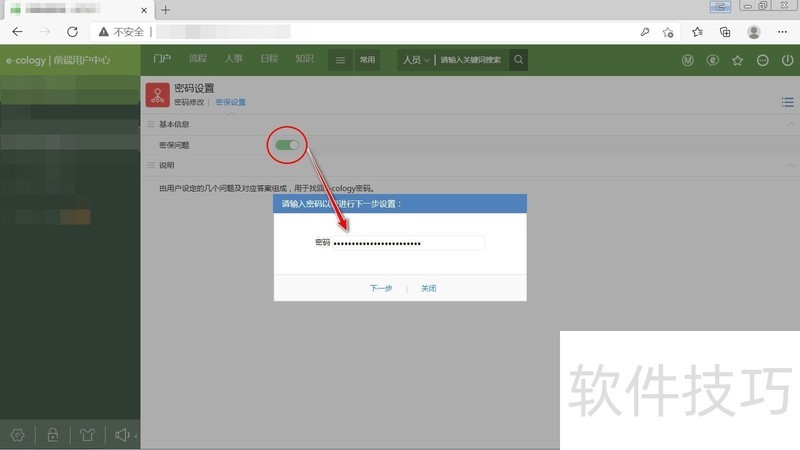Image resolution: width=800 pixels, height=450 pixels.
Task: Click the circled ellipsis more icon in header
Action: coord(762,60)
